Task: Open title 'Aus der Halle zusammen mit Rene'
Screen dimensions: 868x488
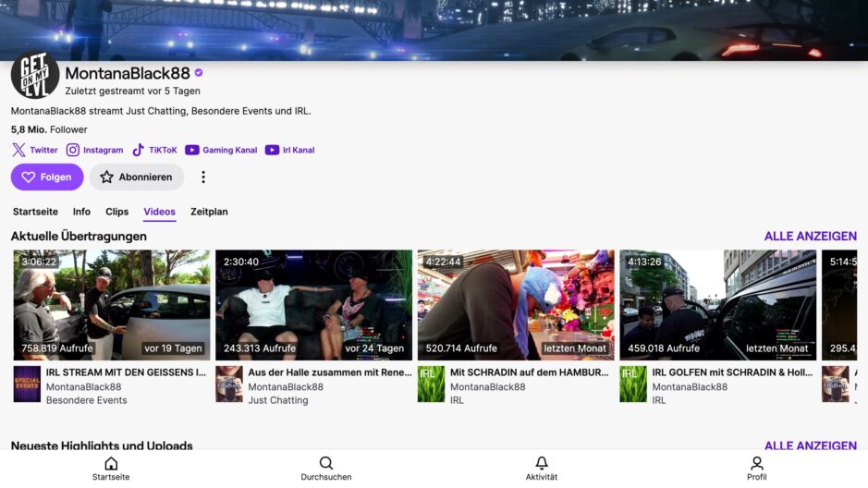Action: 330,372
